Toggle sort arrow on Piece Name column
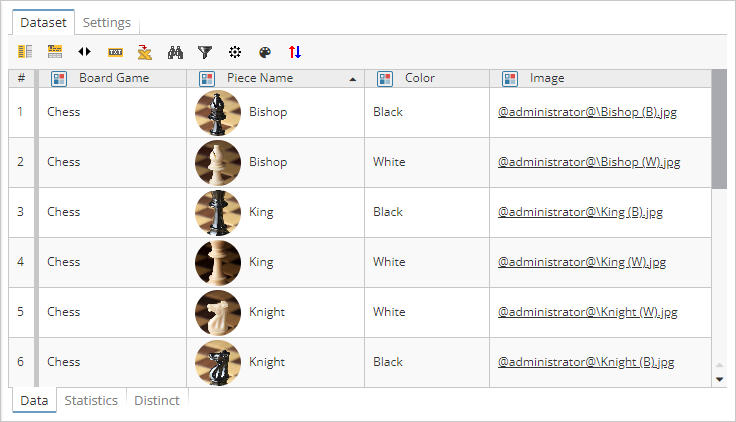Viewport: 736px width, 422px height. (x=353, y=79)
